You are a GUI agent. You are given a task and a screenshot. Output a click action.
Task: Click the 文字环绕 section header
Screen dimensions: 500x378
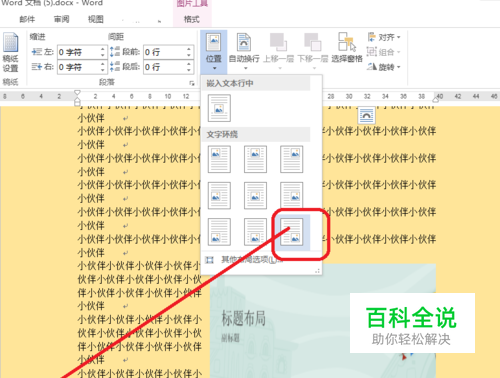[x=256, y=134]
